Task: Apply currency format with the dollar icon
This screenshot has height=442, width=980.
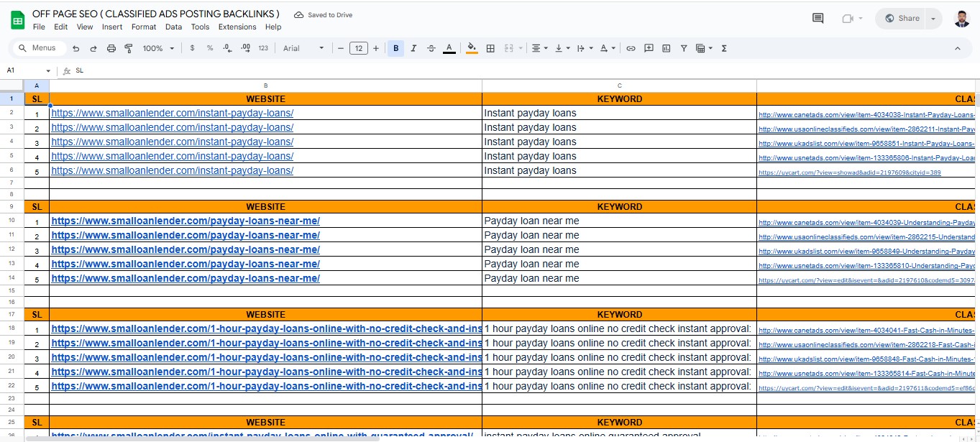Action: [x=192, y=48]
